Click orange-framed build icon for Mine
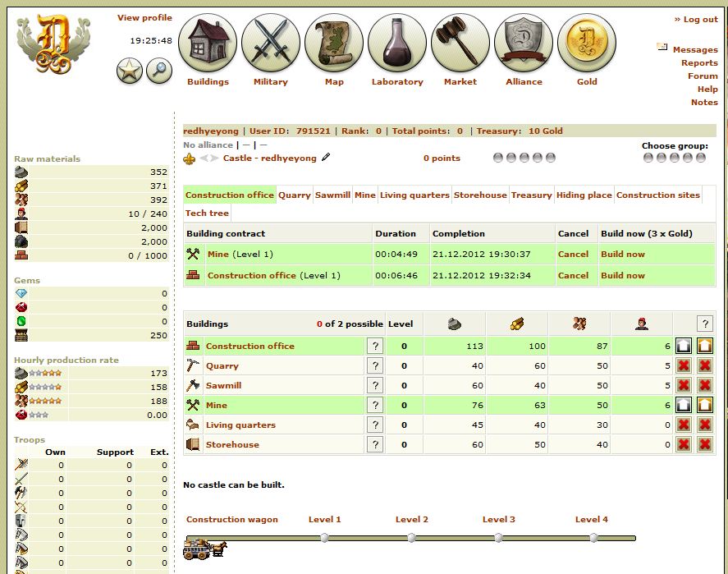 (705, 405)
